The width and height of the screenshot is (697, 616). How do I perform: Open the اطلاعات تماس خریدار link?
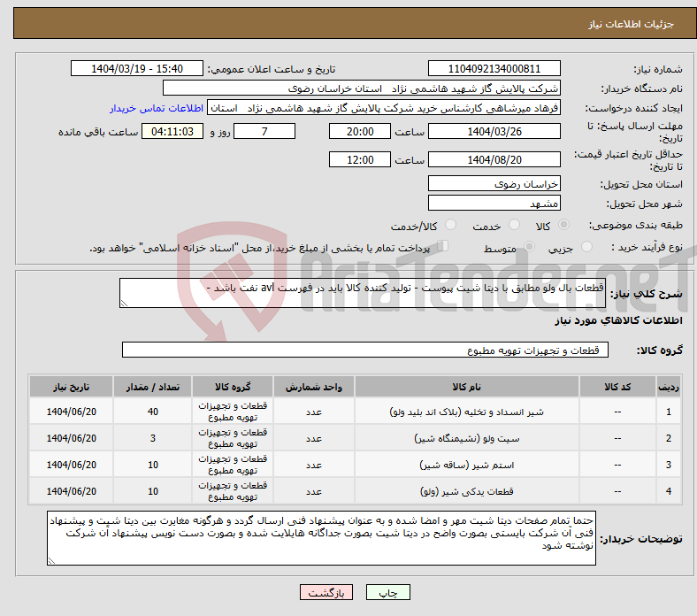click(x=157, y=108)
